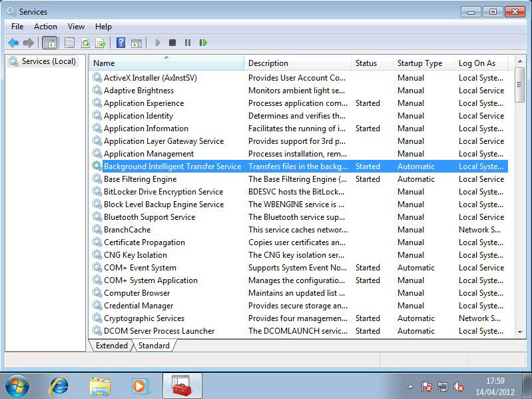Click the vertical scrollbar thumb

tap(519, 85)
